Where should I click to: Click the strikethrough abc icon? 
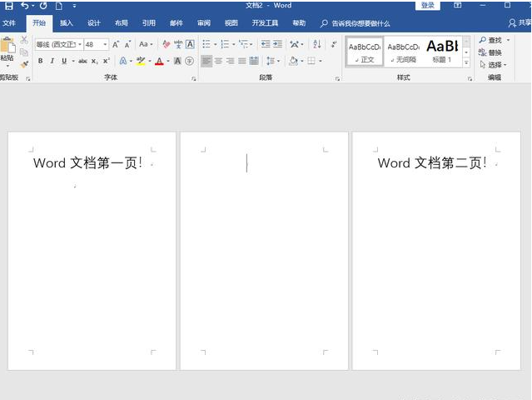(x=82, y=61)
